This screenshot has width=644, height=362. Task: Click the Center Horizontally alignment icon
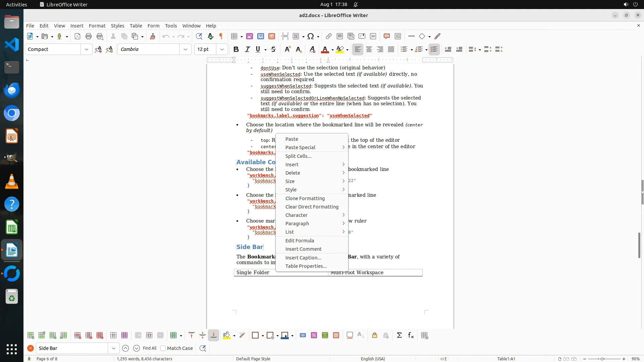(369, 49)
